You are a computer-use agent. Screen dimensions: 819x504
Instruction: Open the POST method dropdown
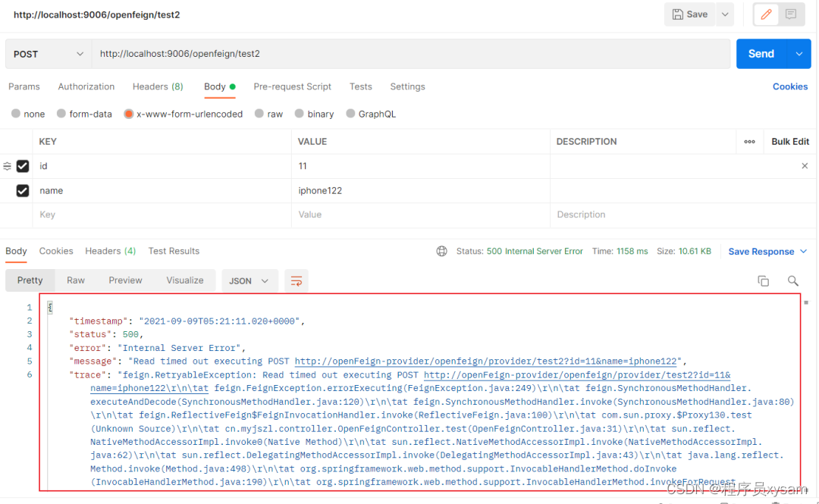pyautogui.click(x=49, y=54)
